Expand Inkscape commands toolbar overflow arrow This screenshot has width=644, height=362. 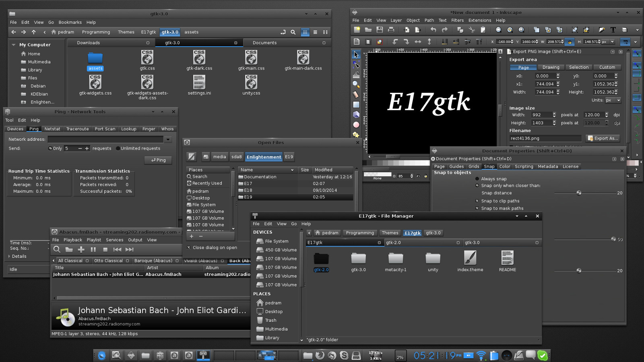(x=637, y=30)
